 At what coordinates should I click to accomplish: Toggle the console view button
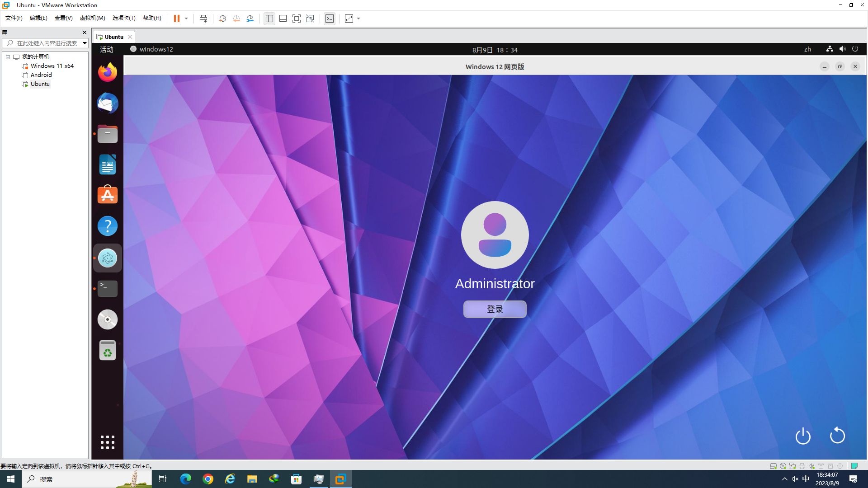tap(330, 19)
